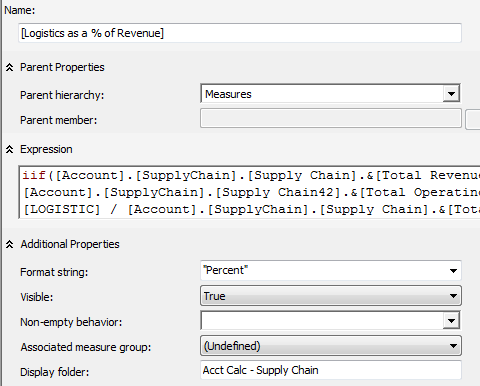Open the Non-empty behavior dropdown arrow
Image resolution: width=480 pixels, height=386 pixels.
tap(451, 321)
